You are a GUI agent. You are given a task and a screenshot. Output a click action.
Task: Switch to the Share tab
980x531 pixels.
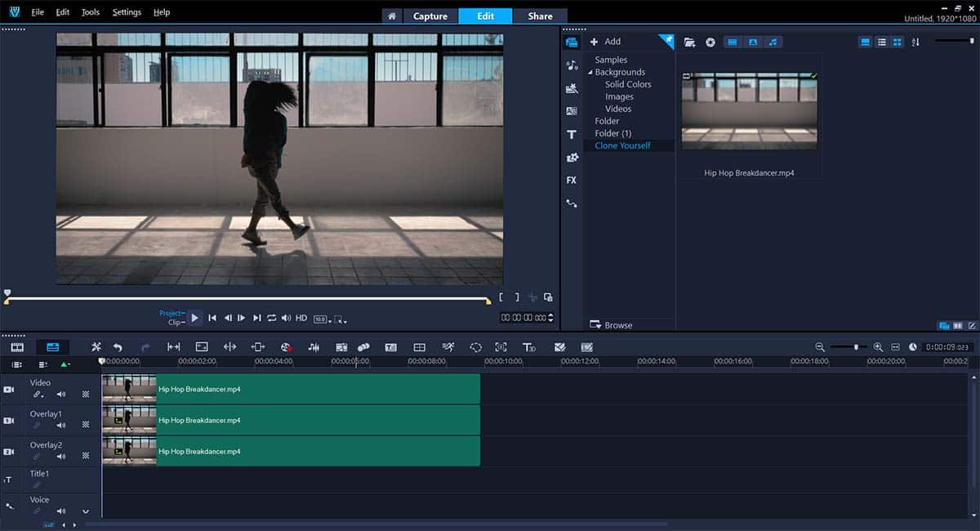click(x=540, y=16)
